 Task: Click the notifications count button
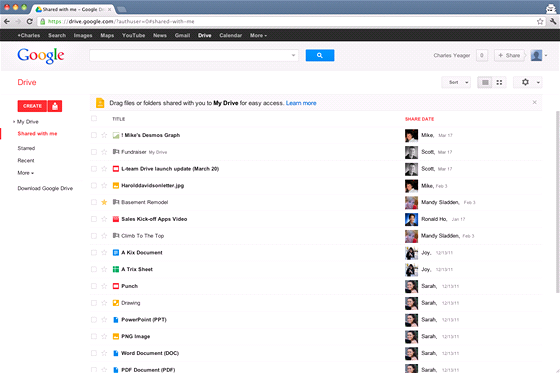(x=482, y=55)
